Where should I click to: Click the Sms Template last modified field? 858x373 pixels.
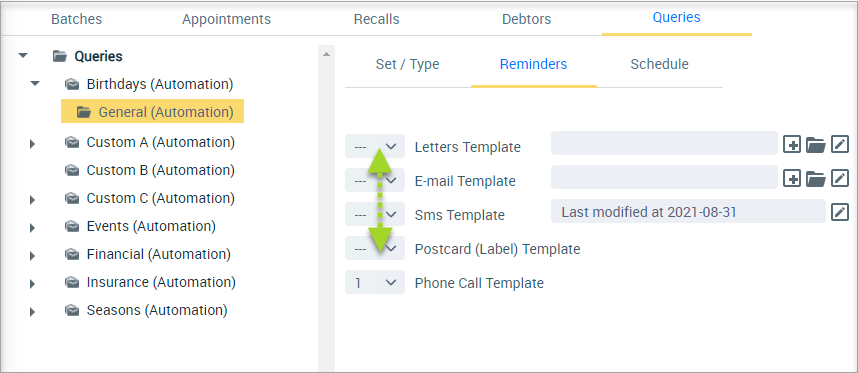(688, 212)
